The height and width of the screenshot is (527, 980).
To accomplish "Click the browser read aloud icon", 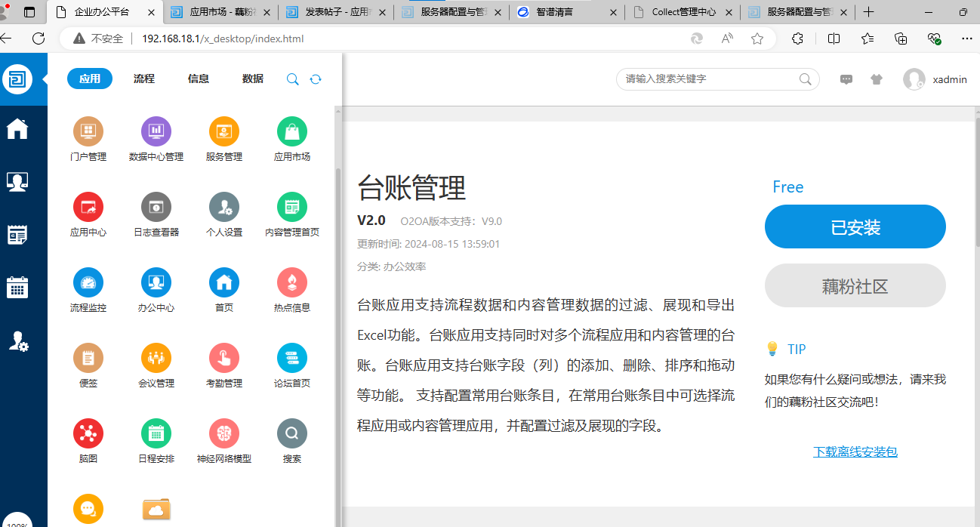I will coord(727,39).
